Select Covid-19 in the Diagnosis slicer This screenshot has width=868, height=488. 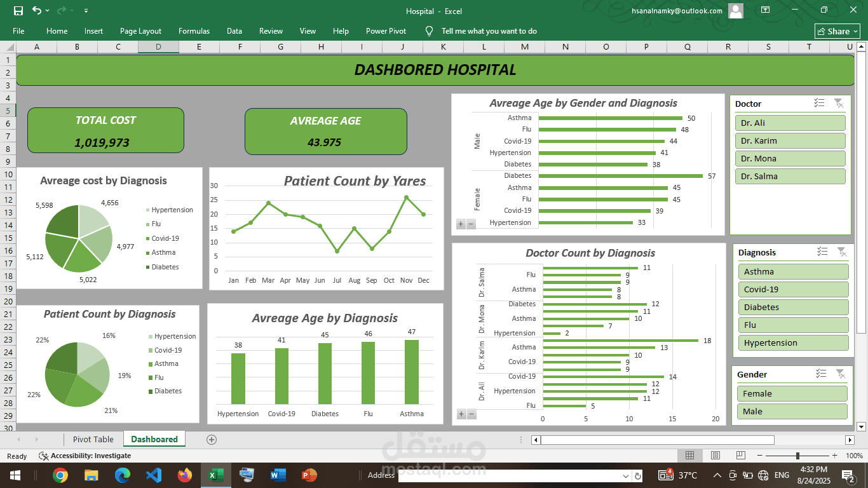794,290
